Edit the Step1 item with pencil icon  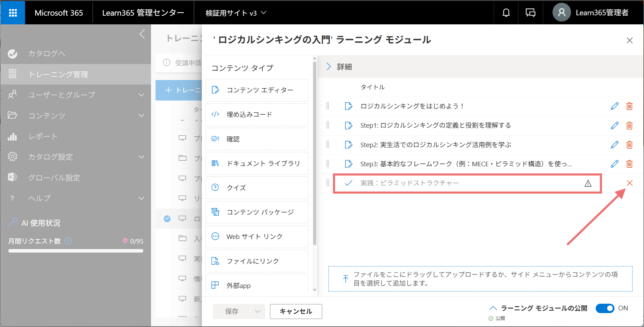point(615,125)
